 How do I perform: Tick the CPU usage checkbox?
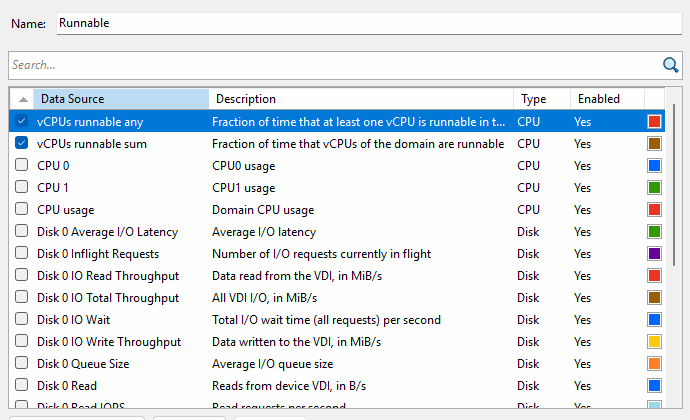(22, 209)
